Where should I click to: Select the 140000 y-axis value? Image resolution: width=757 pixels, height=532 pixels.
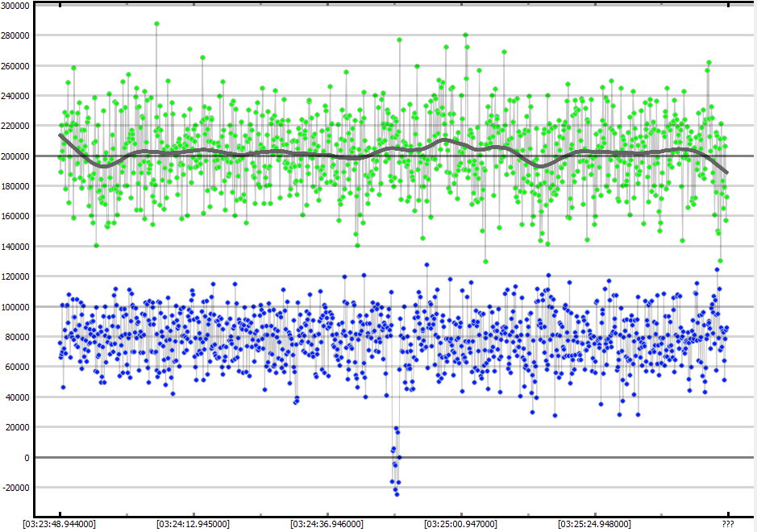tap(16, 247)
